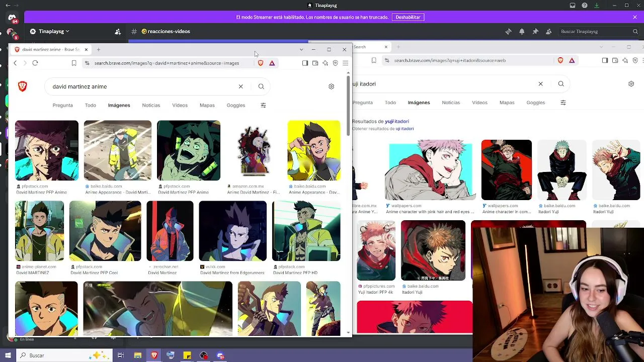644x362 pixels.
Task: Switch to the Pregunta tab in david martinez window
Action: [x=62, y=105]
